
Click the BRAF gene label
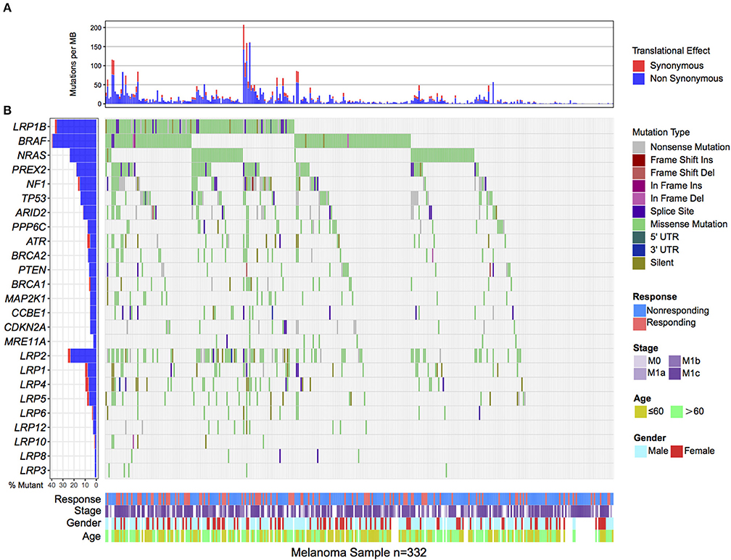click(33, 141)
